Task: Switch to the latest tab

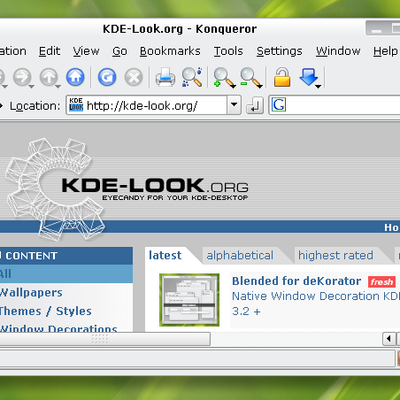Action: tap(165, 255)
